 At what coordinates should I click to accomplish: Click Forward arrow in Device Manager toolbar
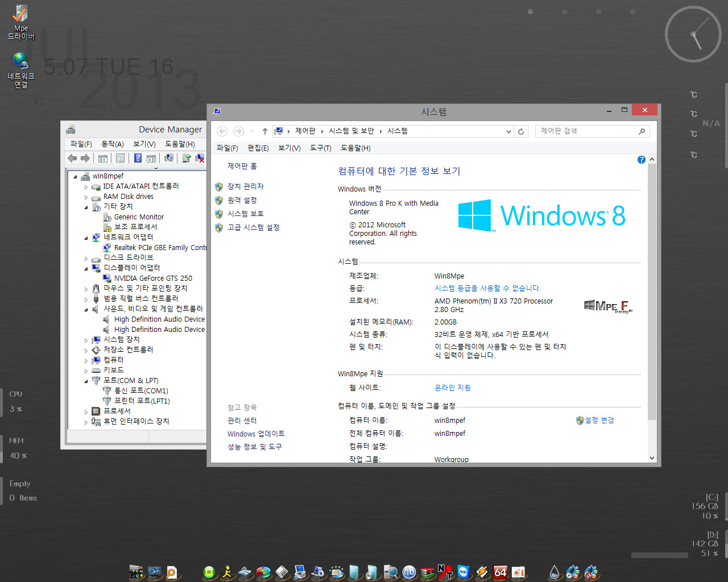point(85,159)
